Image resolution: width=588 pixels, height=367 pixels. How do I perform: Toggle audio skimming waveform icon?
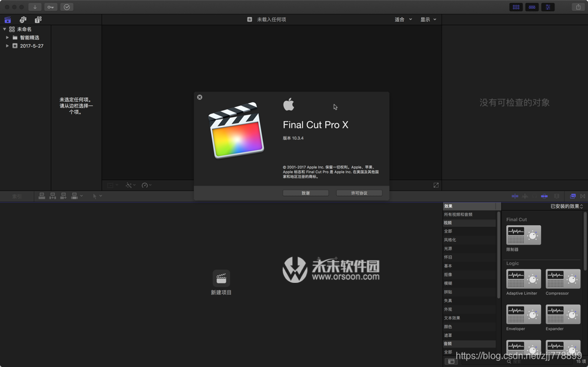pyautogui.click(x=524, y=196)
